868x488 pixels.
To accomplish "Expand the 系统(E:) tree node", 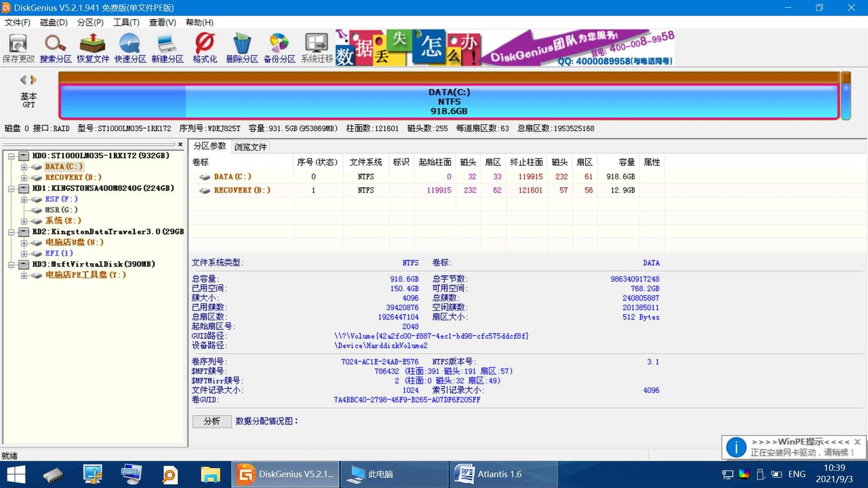I will [24, 221].
